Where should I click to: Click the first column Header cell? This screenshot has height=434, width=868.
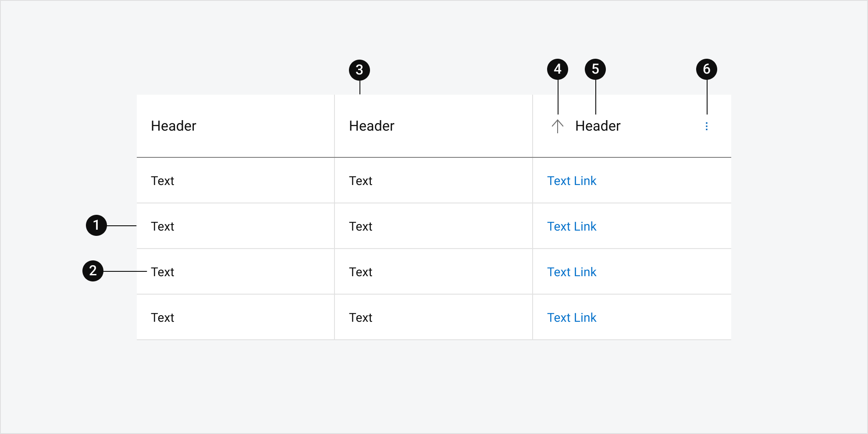pos(235,126)
